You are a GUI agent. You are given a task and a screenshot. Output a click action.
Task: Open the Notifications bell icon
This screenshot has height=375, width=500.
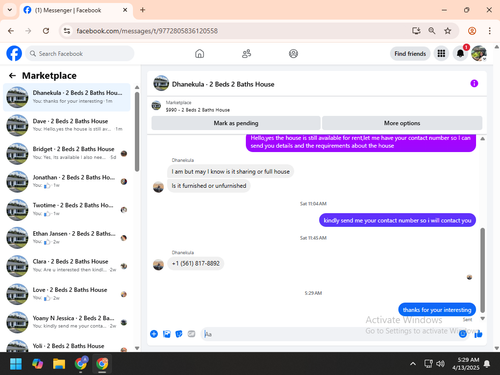click(460, 53)
